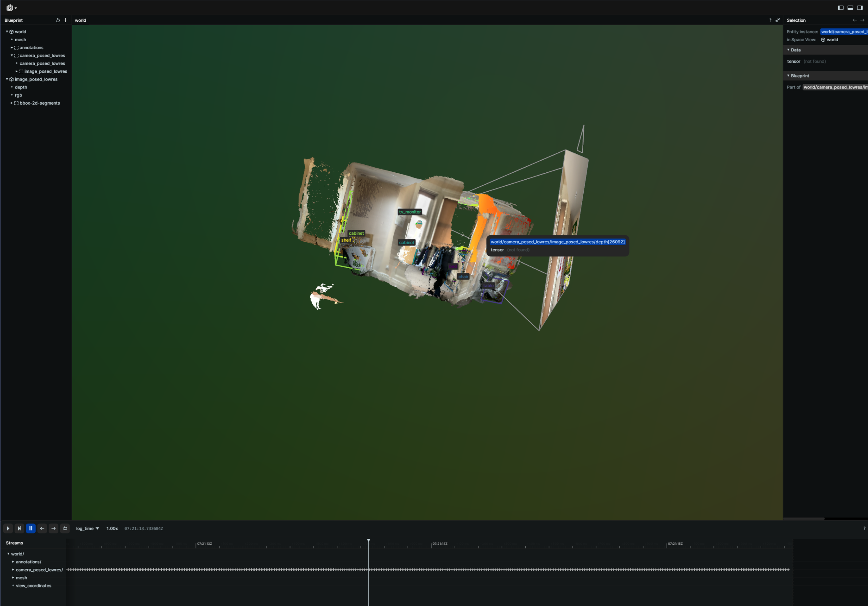Toggle the bottom timeline panel visibility
Screen dimensions: 868x606
pyautogui.click(x=850, y=8)
